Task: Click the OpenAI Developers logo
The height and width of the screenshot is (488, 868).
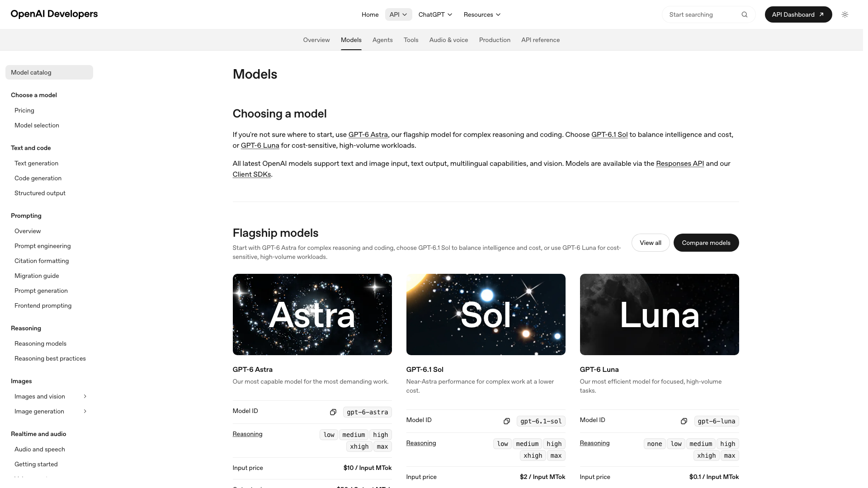Action: pos(54,14)
